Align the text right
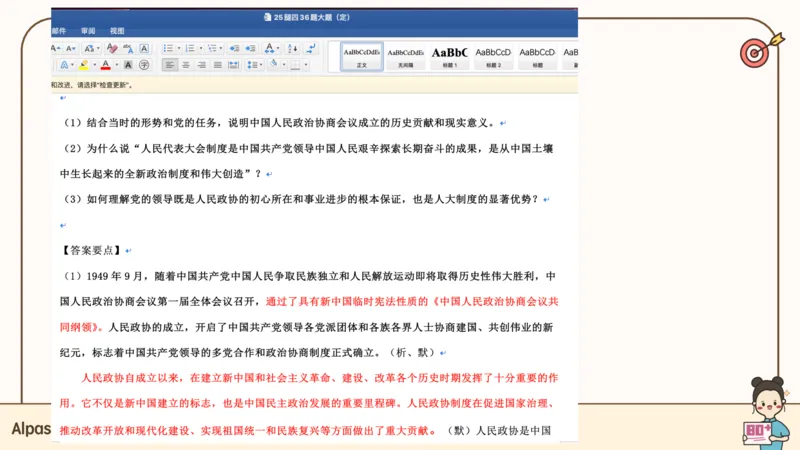Viewport: 800px width, 450px height. [202, 65]
